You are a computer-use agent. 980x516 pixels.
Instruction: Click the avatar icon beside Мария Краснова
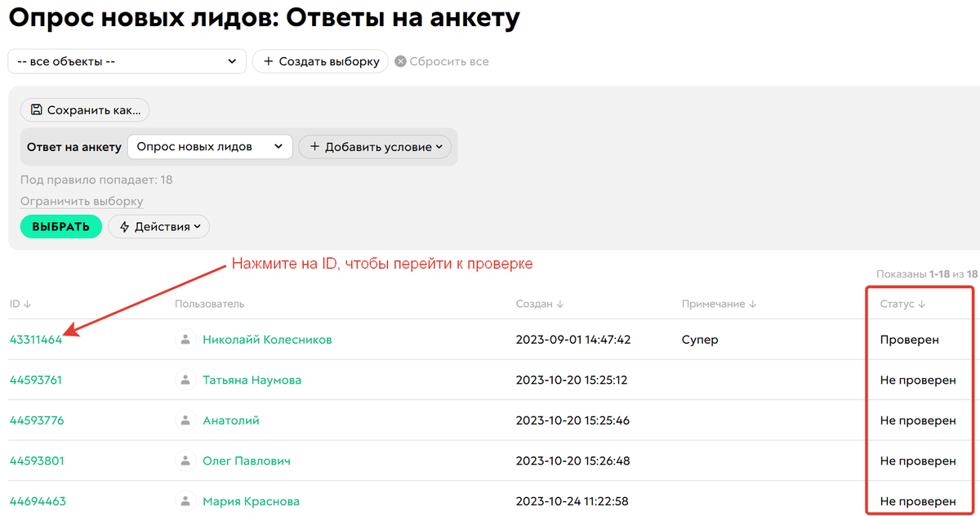tap(183, 501)
